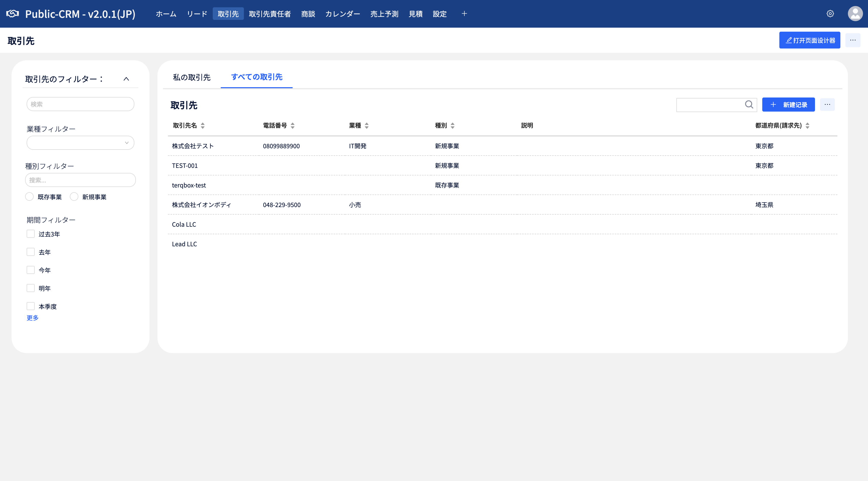Click the table search magnifier icon

point(749,105)
